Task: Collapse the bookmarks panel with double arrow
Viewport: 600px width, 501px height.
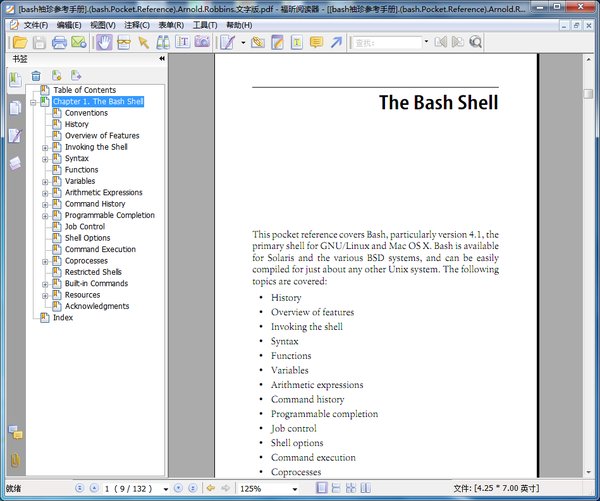Action: 162,59
